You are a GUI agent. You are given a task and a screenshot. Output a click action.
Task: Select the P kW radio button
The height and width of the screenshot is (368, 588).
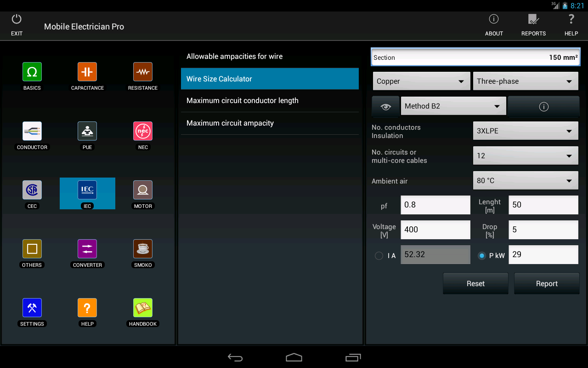pyautogui.click(x=482, y=256)
